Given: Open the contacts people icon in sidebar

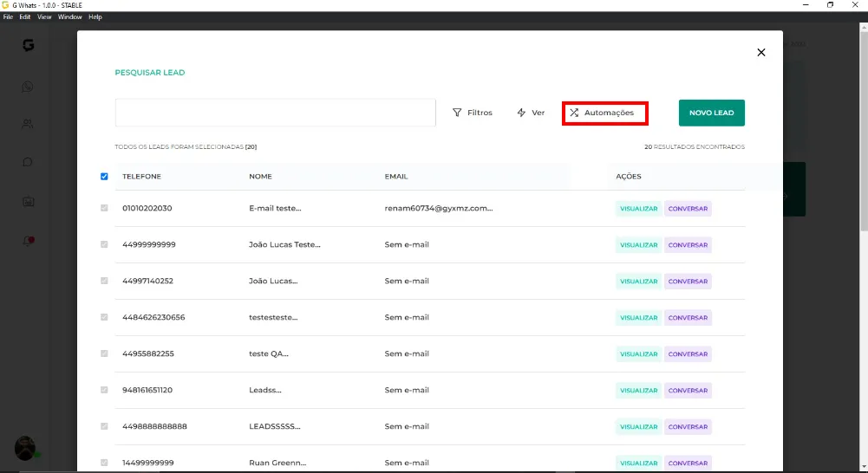Looking at the screenshot, I should 28,124.
